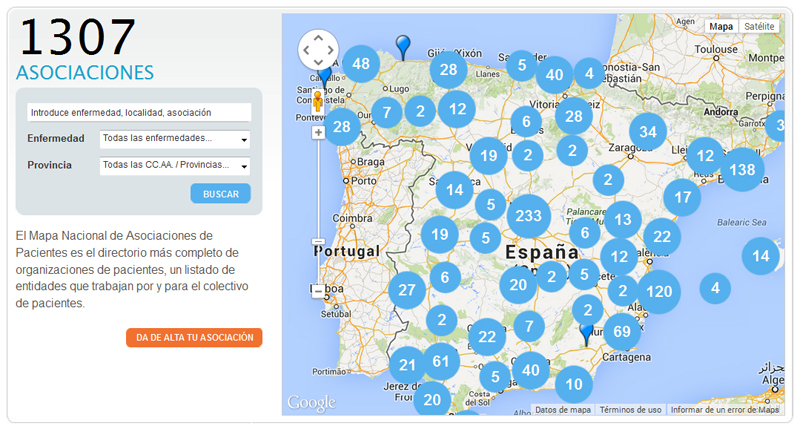Open the cluster marker labeled 10

tap(574, 384)
